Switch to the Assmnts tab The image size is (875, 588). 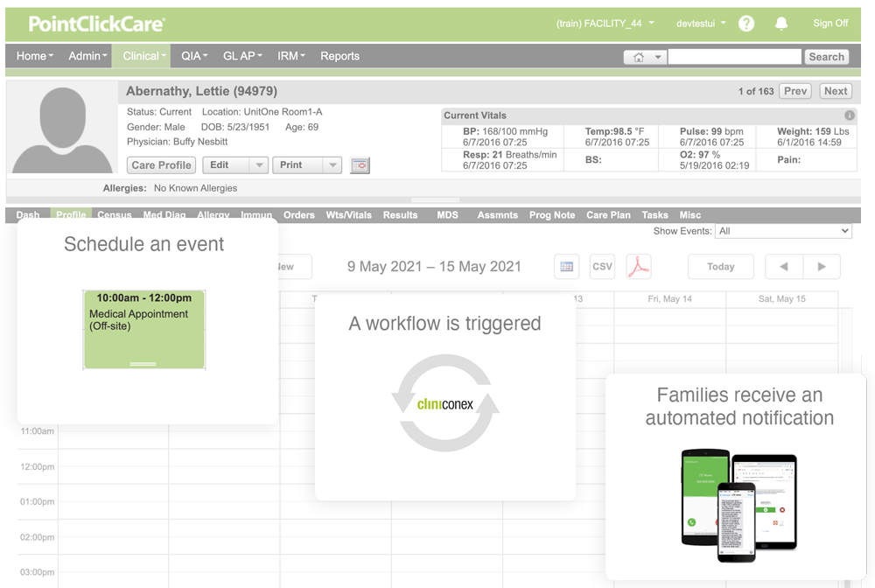(498, 214)
